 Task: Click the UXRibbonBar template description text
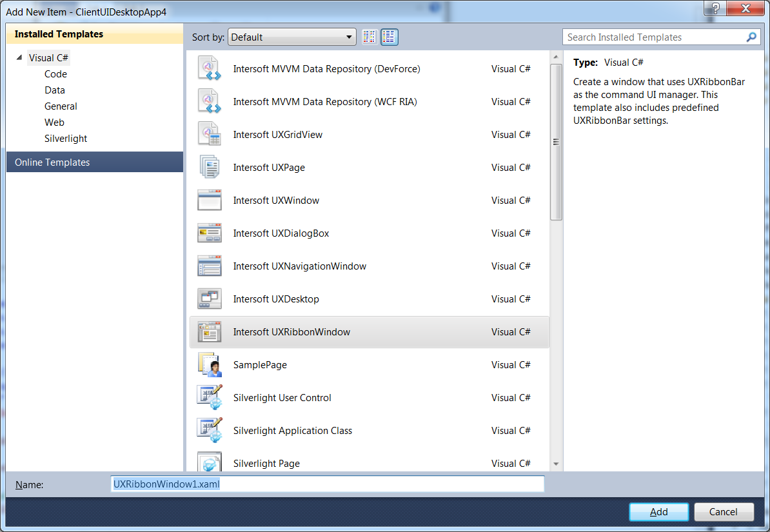tap(659, 101)
